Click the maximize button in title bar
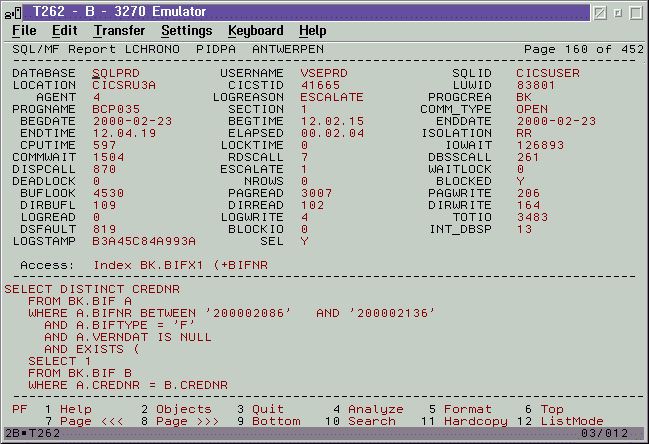Screen dimensions: 649x444 (634, 11)
